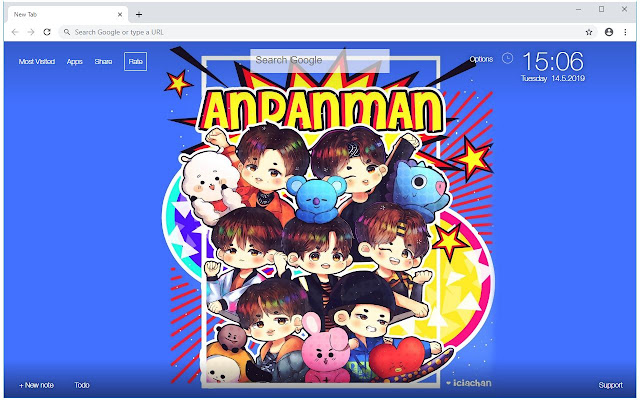The height and width of the screenshot is (400, 640).
Task: Click the 15:06 clock display
Action: (x=553, y=62)
